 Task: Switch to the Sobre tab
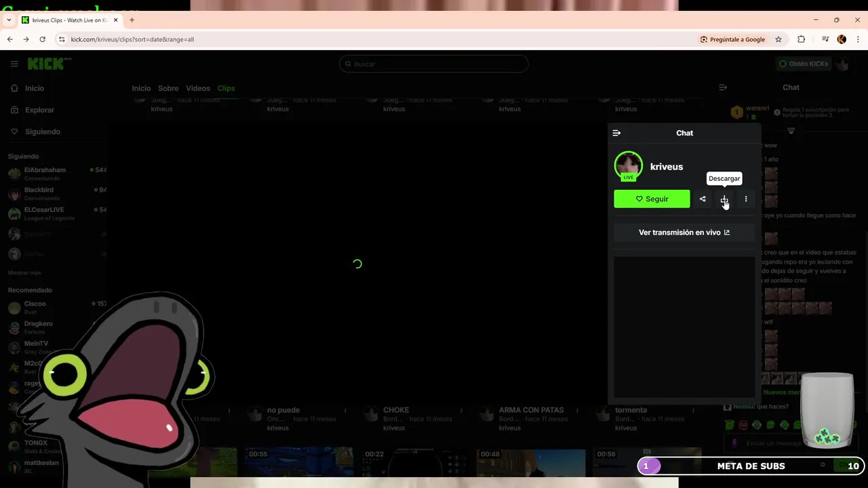168,88
